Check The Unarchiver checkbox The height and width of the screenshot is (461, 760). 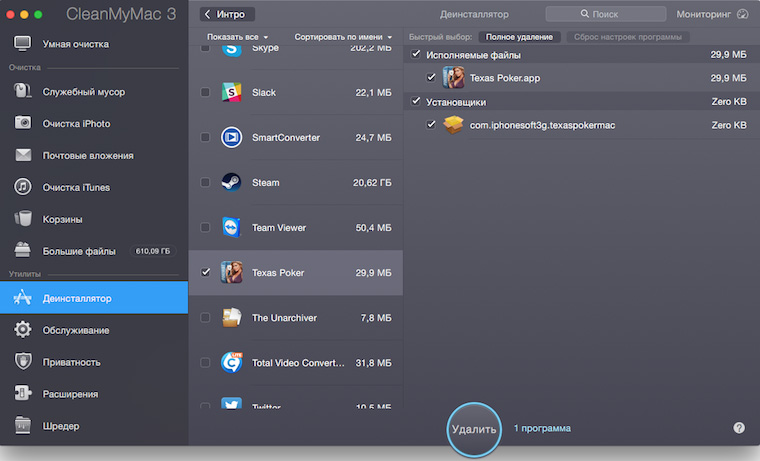coord(206,318)
